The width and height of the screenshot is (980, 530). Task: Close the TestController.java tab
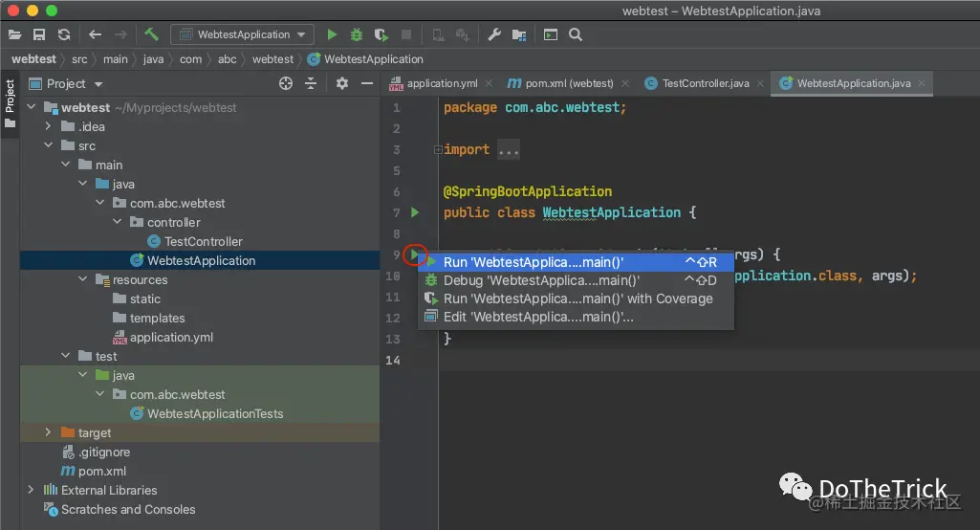[x=760, y=83]
